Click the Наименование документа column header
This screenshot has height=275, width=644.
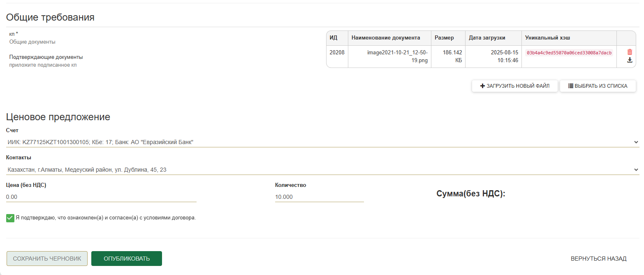point(386,37)
